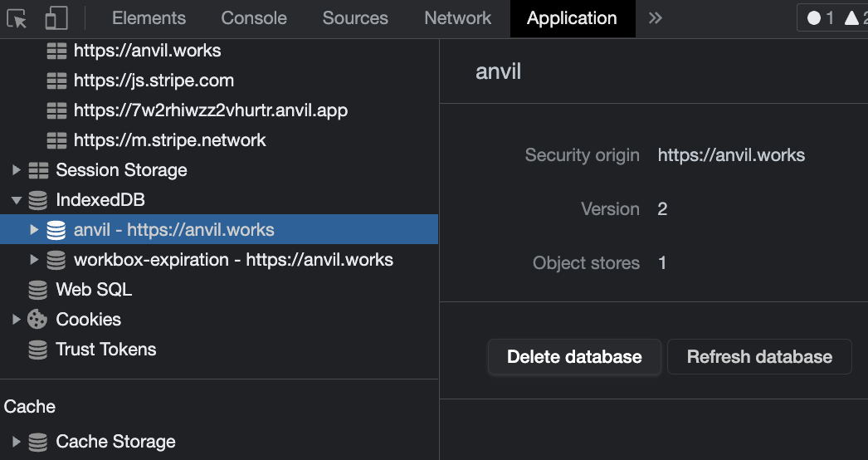
Task: Switch to the Network tab
Action: point(457,18)
